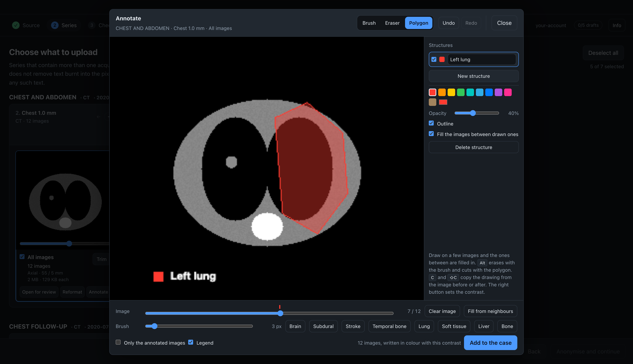
Task: Click Add to the case
Action: 490,343
